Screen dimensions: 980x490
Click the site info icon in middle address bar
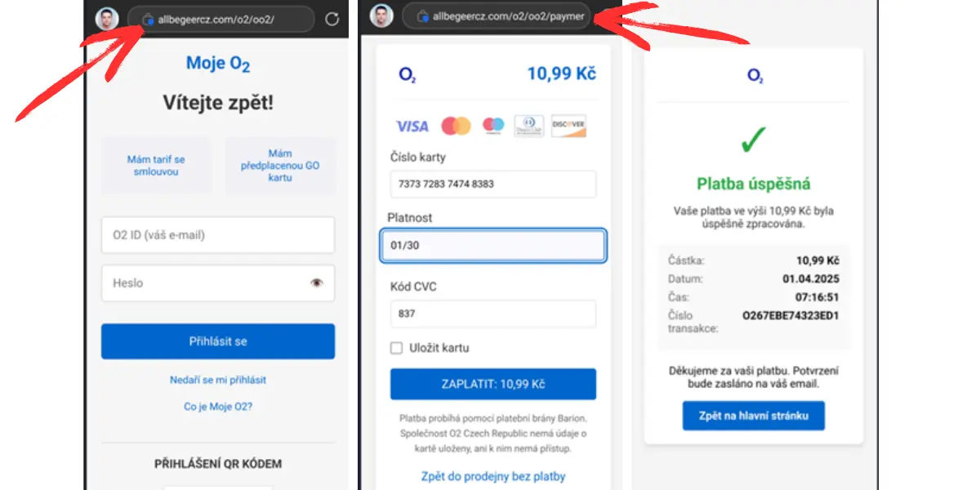(422, 16)
